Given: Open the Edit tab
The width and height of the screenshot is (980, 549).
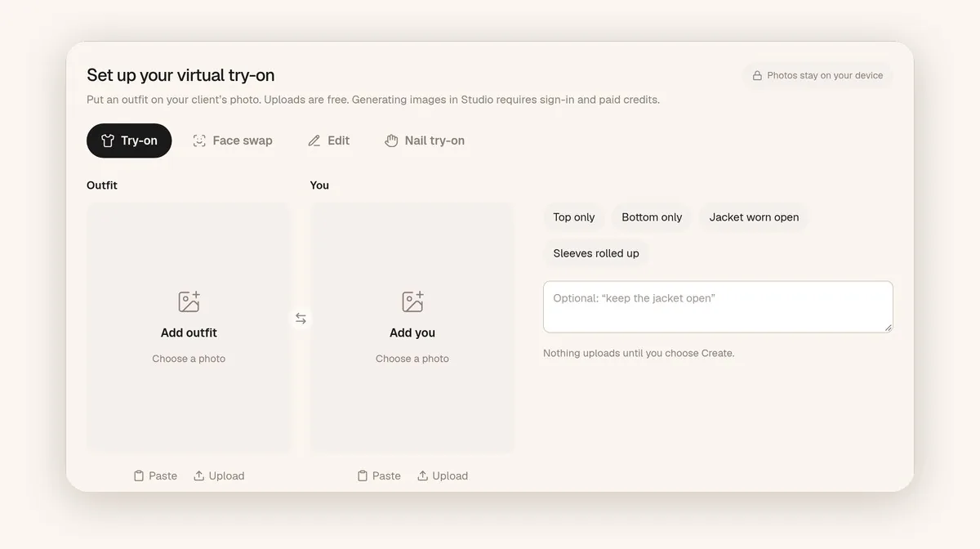Looking at the screenshot, I should pyautogui.click(x=328, y=141).
